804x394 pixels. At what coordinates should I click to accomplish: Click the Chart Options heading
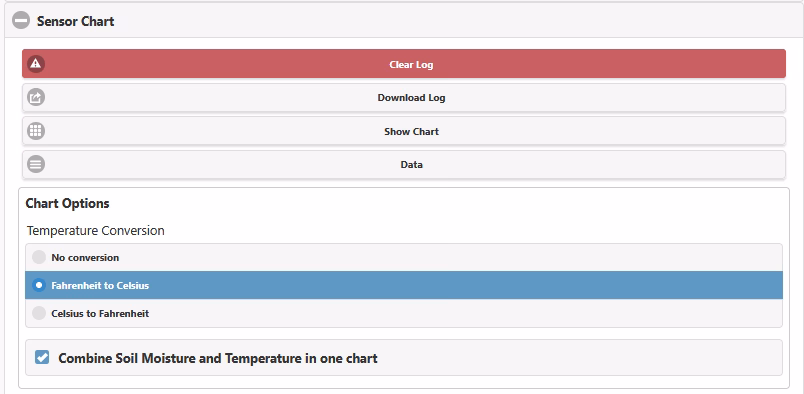pyautogui.click(x=67, y=203)
